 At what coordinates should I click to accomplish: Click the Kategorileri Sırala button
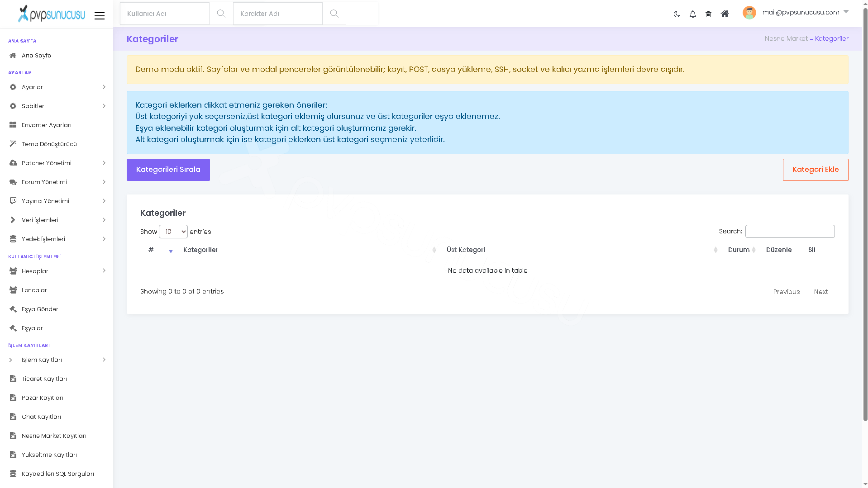tap(168, 170)
